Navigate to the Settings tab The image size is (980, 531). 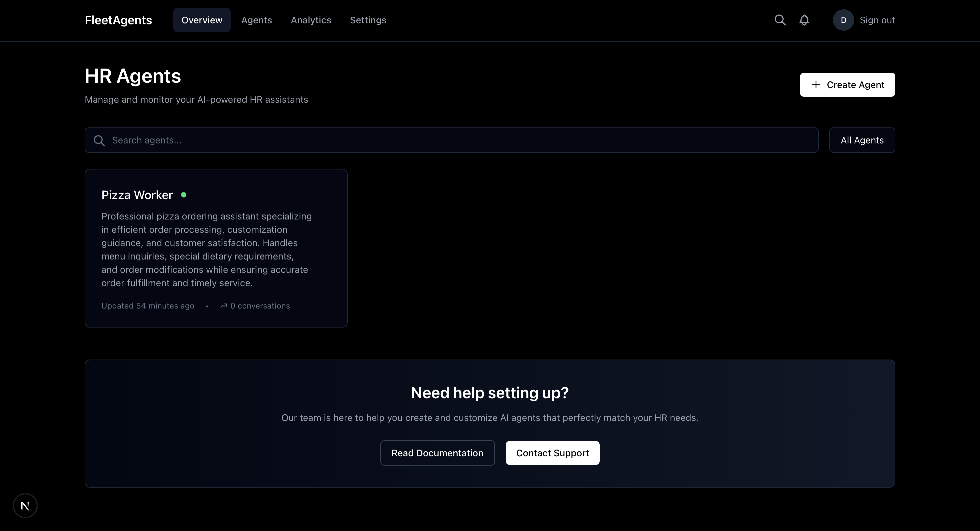click(x=368, y=20)
